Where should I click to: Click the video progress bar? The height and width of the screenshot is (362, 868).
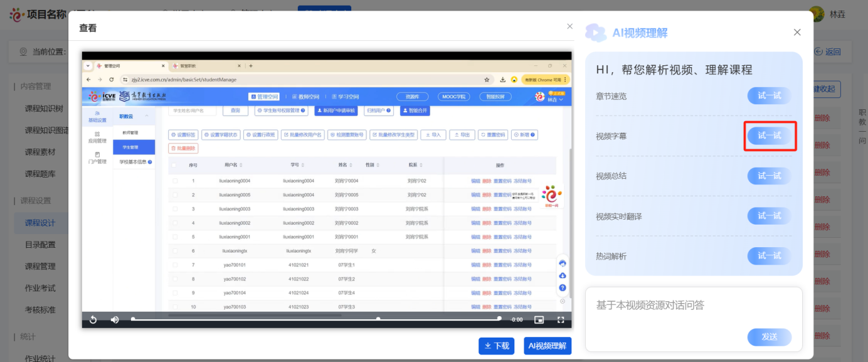tap(316, 319)
